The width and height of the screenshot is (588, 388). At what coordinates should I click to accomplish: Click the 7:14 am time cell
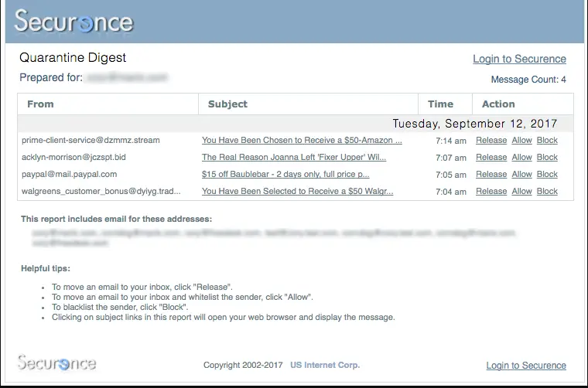click(x=451, y=141)
